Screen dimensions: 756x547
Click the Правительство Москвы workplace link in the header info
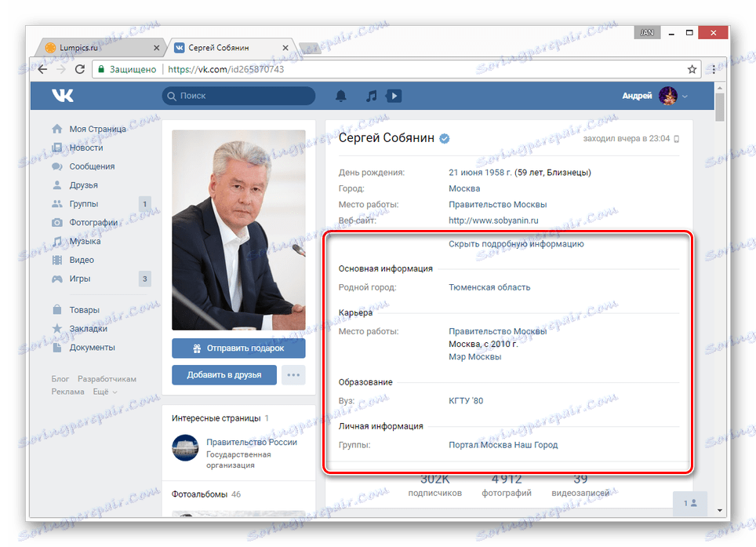click(x=497, y=205)
